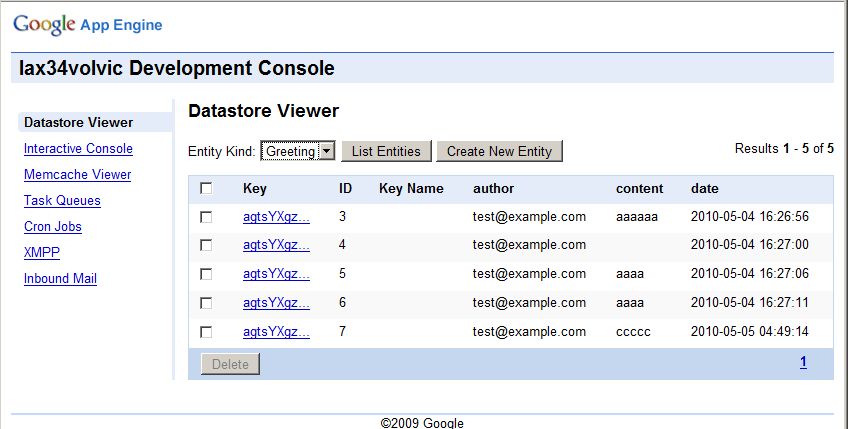Click the 'Entity Kind:' label
This screenshot has height=429, width=848.
tap(222, 151)
